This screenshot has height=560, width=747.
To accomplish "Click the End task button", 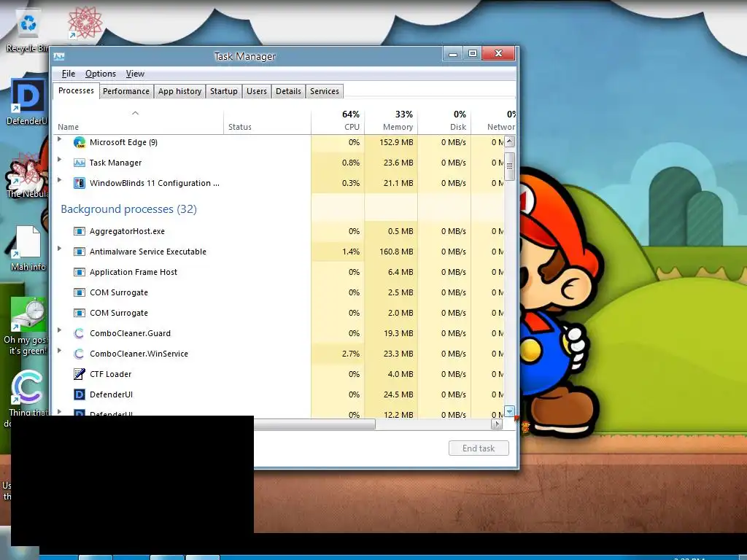I will click(479, 448).
